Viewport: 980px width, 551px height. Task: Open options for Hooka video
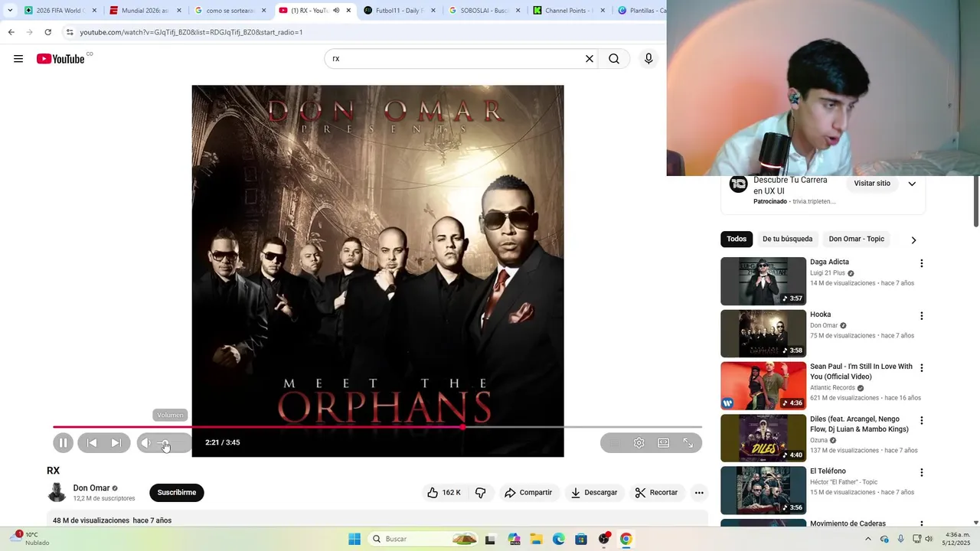point(922,316)
